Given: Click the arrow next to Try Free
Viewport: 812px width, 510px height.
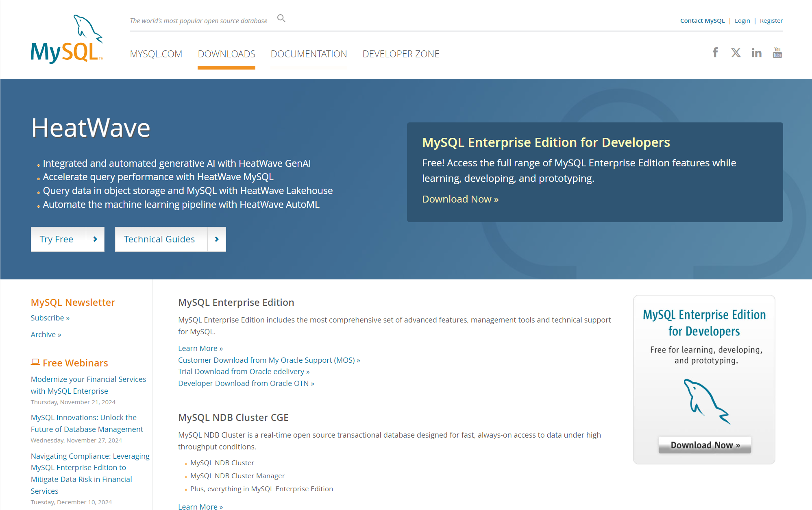Looking at the screenshot, I should [x=95, y=239].
